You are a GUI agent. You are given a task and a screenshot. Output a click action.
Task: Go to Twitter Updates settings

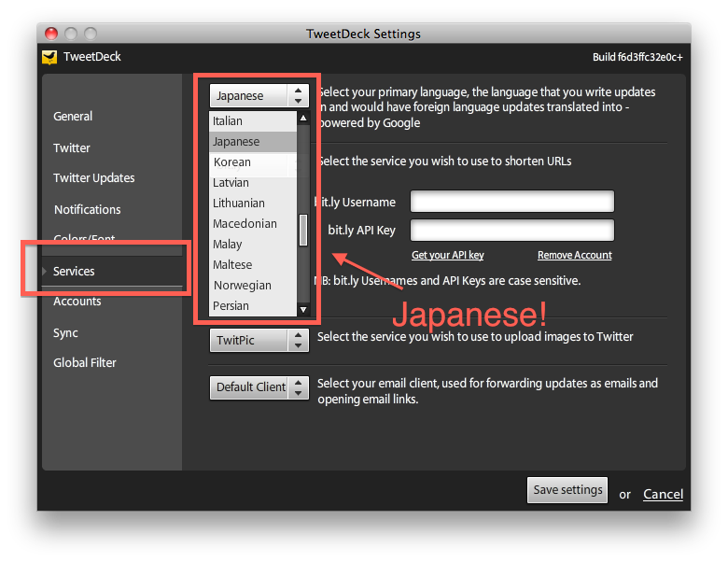click(x=93, y=178)
